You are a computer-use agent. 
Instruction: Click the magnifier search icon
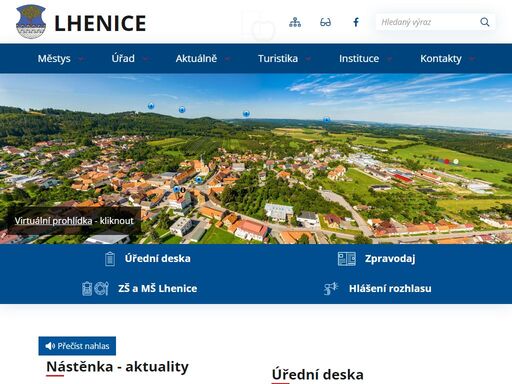coord(485,22)
